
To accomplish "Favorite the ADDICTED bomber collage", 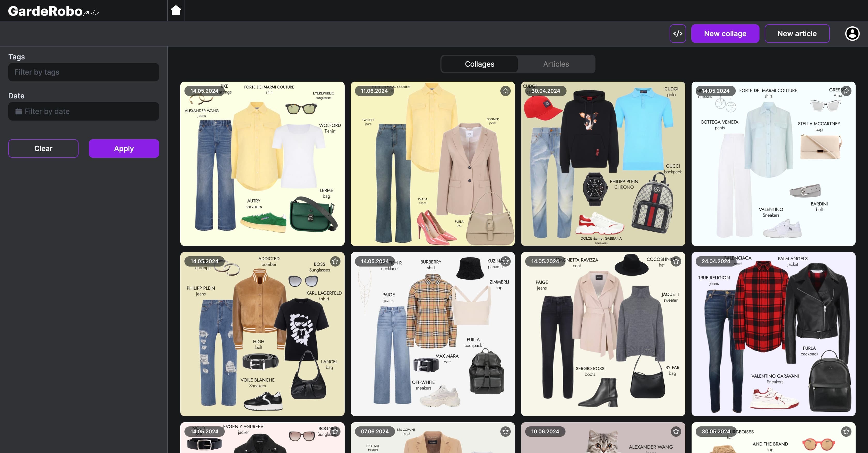I will pyautogui.click(x=335, y=261).
